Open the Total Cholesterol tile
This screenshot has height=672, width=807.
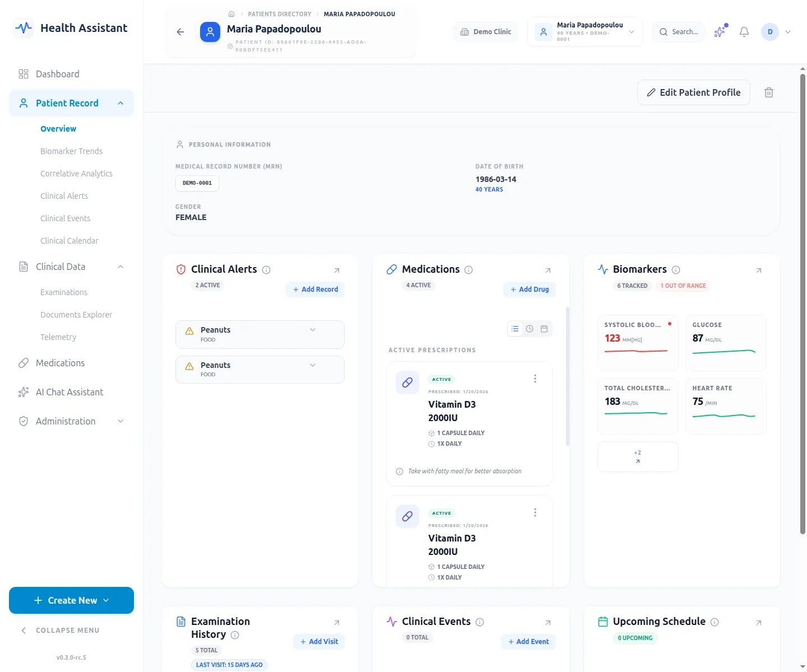coord(638,406)
